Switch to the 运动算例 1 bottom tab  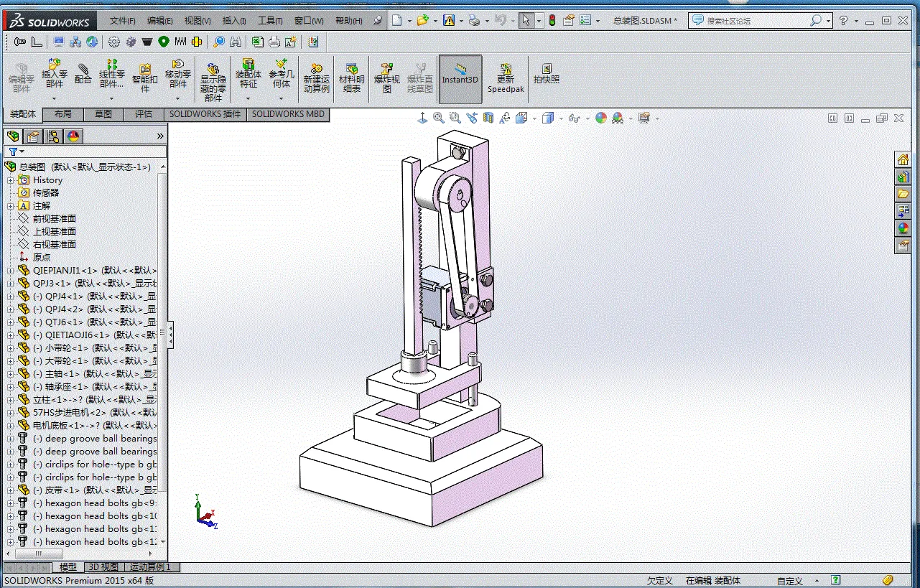pyautogui.click(x=152, y=567)
